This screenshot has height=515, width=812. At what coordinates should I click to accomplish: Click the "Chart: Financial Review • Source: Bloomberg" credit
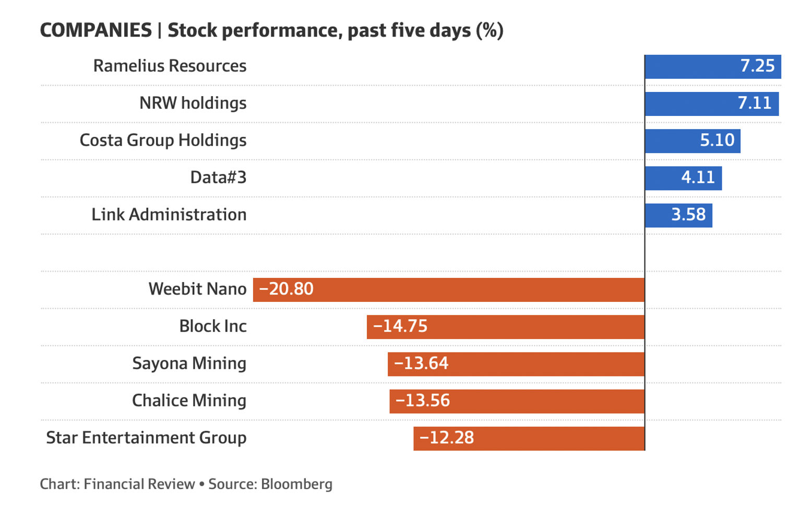[186, 484]
